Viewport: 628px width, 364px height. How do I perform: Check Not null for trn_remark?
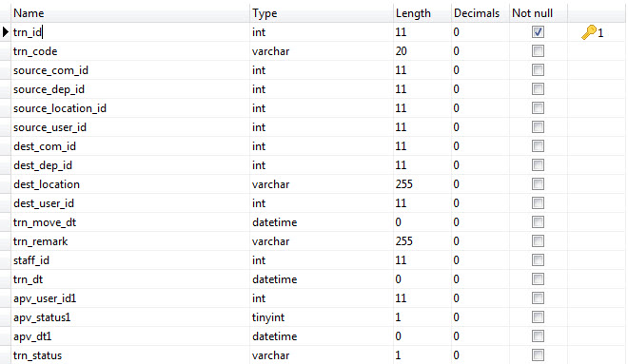coord(538,240)
